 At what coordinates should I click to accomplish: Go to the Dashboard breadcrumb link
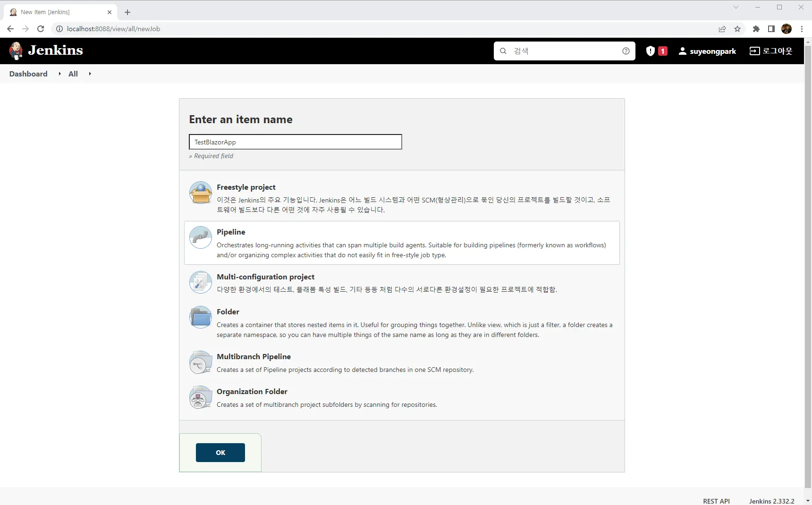pos(28,74)
